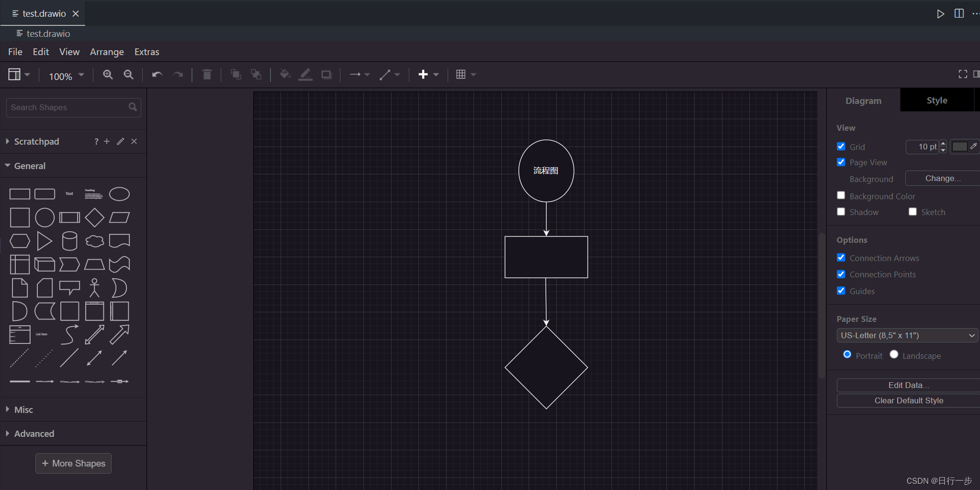The height and width of the screenshot is (490, 980).
Task: Open the scratchpad help question mark
Action: pos(96,141)
